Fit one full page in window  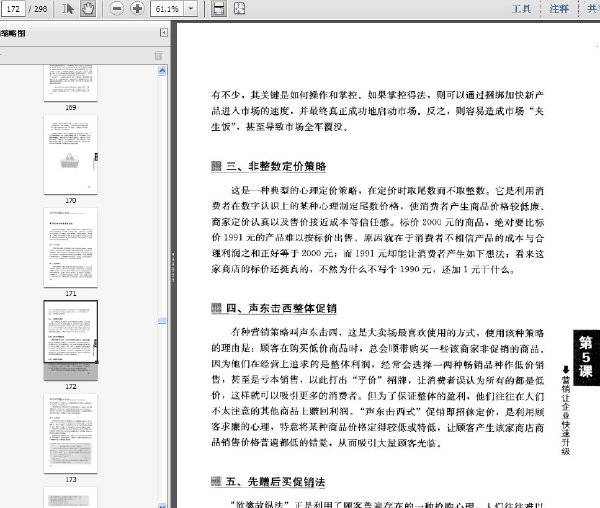[239, 8]
